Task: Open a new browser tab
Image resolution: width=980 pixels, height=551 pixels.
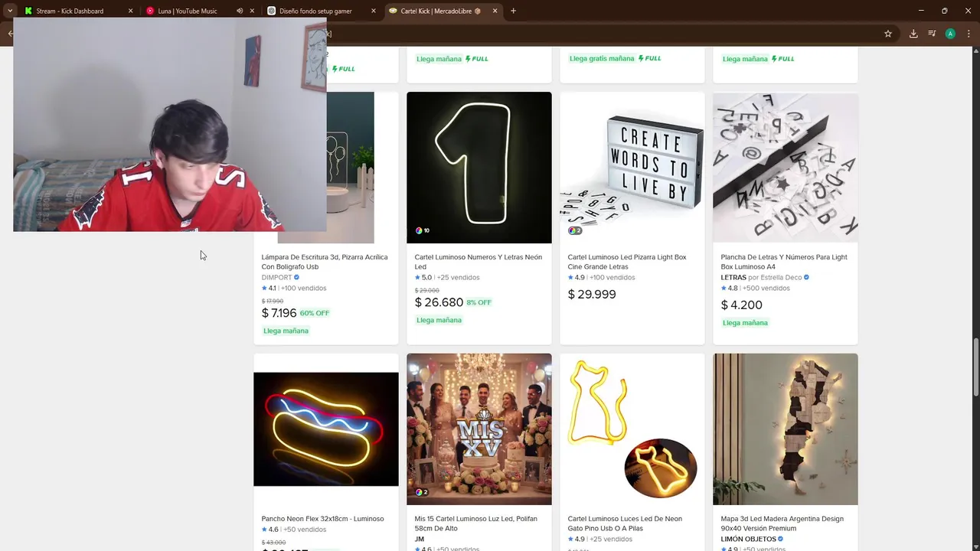Action: [x=513, y=11]
